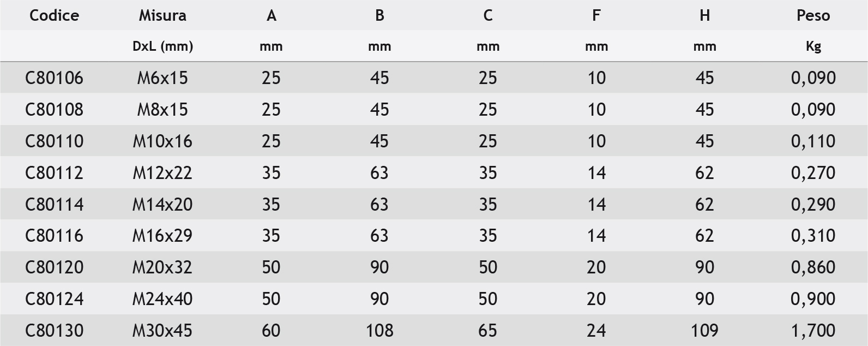Select the 109 value in column H
Viewport: 868px width, 346px height.
click(x=704, y=331)
